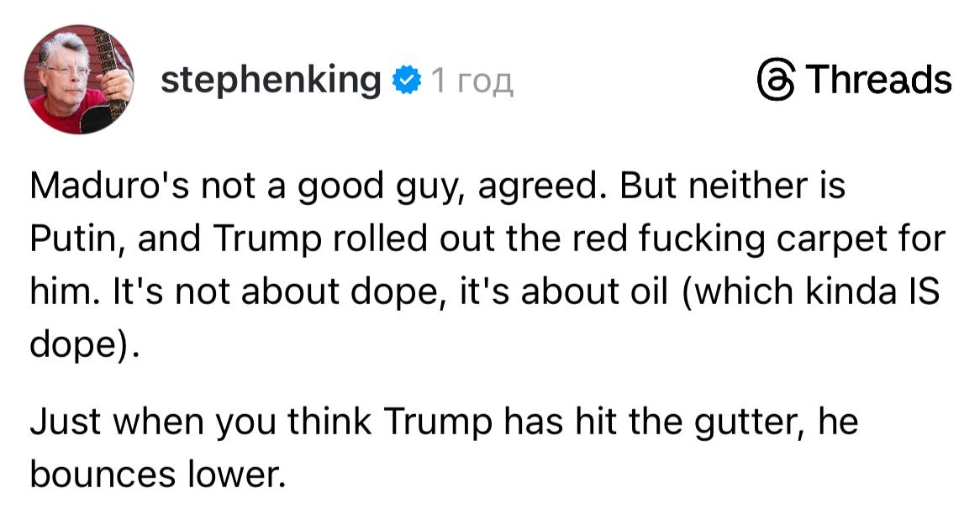The height and width of the screenshot is (509, 980).
Task: Open the stephenking profile avatar
Action: (x=80, y=81)
